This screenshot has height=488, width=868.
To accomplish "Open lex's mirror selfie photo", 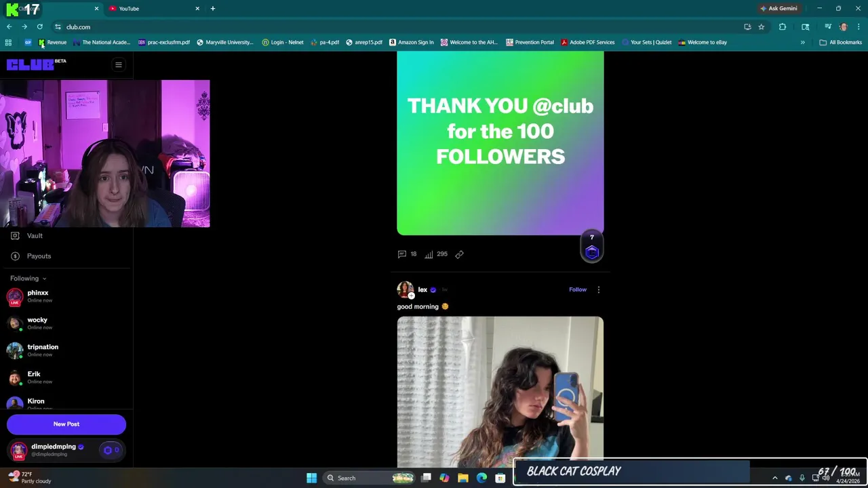I will click(500, 392).
